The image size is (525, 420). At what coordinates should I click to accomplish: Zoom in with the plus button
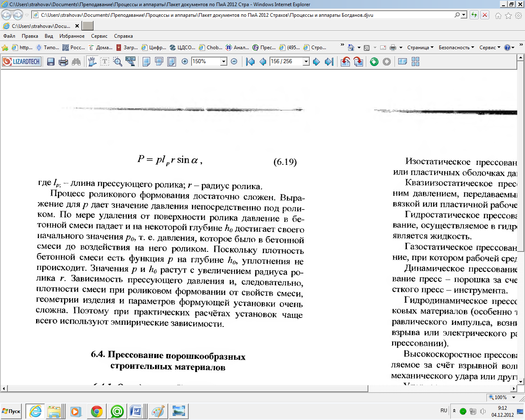click(185, 62)
